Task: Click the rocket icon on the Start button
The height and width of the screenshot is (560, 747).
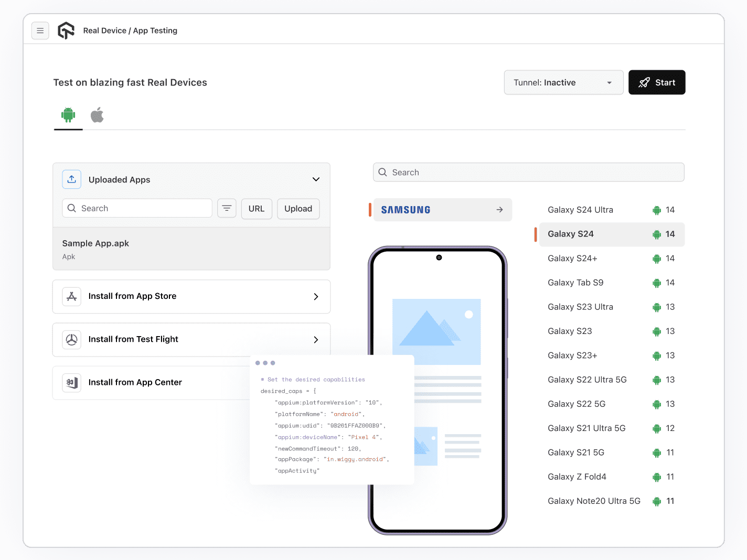Action: coord(644,82)
